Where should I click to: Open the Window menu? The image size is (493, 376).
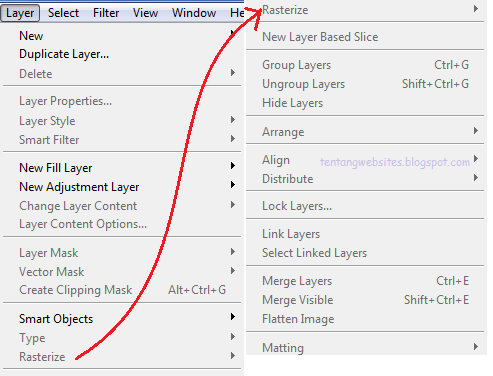pos(194,13)
